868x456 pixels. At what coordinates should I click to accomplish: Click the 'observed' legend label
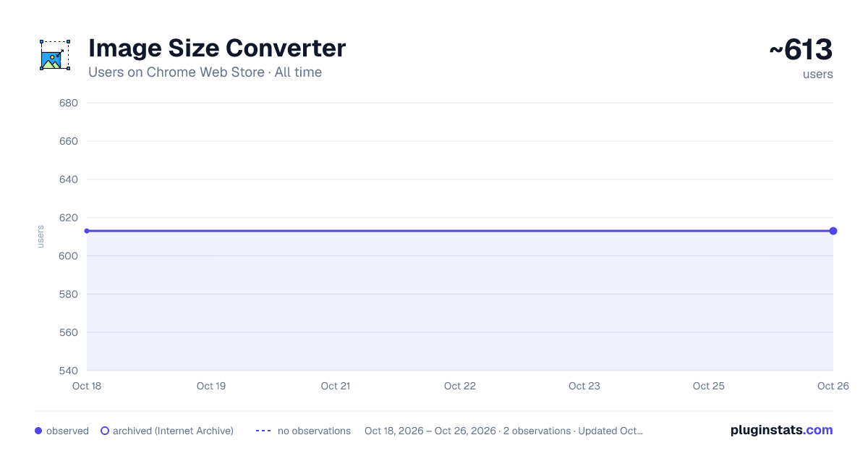[x=67, y=431]
